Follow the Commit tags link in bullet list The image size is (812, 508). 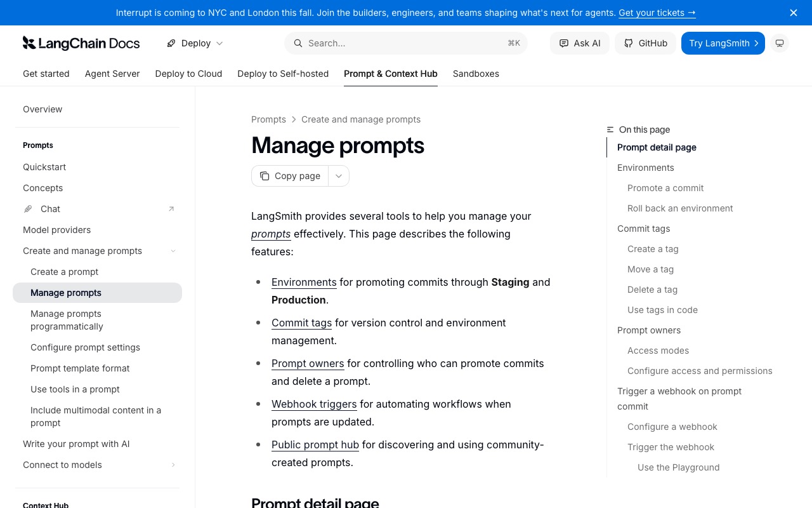(x=301, y=323)
